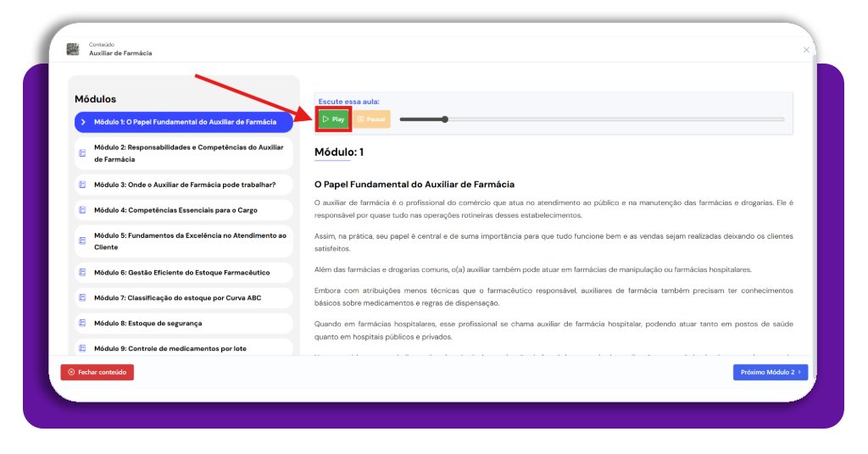
Task: Click the book icon beside Módulo 3
Action: click(x=82, y=185)
